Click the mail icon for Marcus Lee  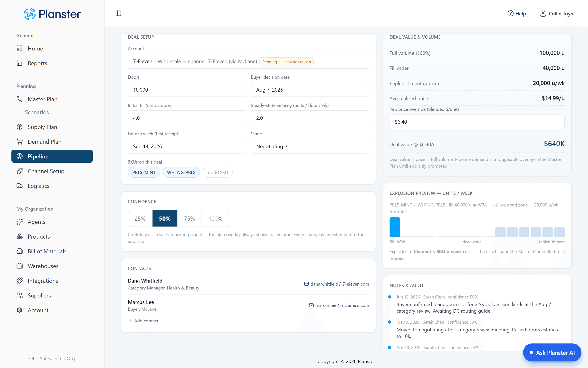click(311, 305)
